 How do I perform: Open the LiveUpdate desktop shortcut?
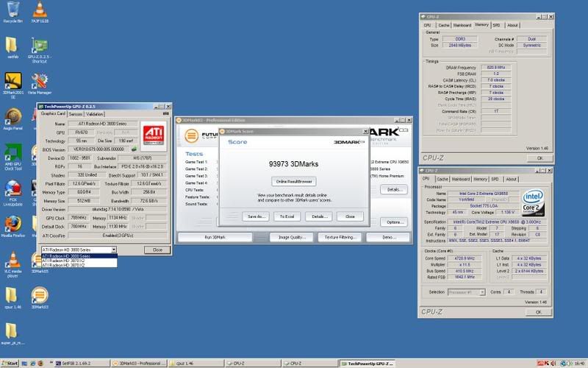click(13, 193)
